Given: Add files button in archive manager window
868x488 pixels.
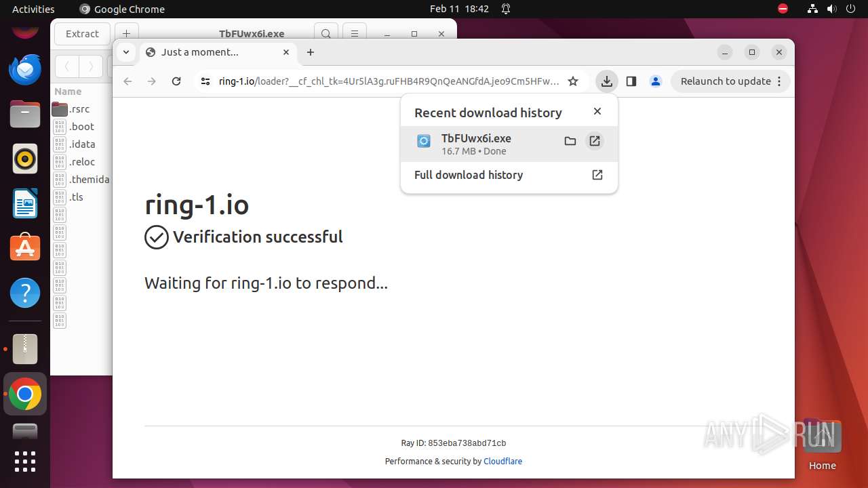Looking at the screenshot, I should tap(126, 34).
